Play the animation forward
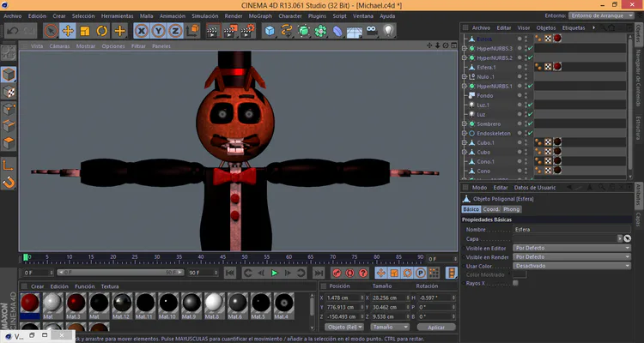 [x=275, y=273]
